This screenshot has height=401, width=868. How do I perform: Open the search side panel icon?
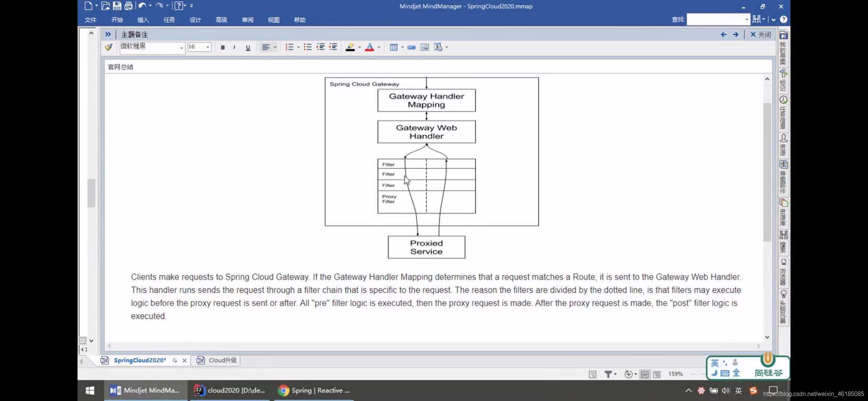(x=783, y=235)
